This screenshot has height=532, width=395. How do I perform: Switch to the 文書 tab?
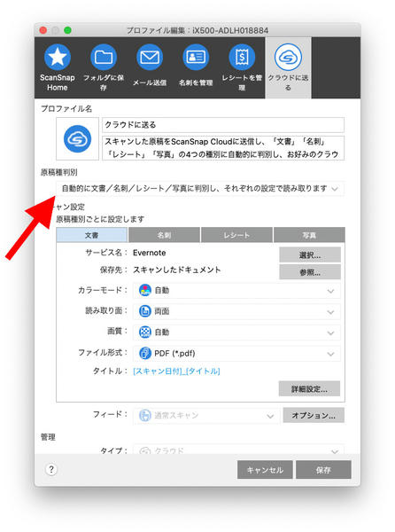[x=91, y=235]
